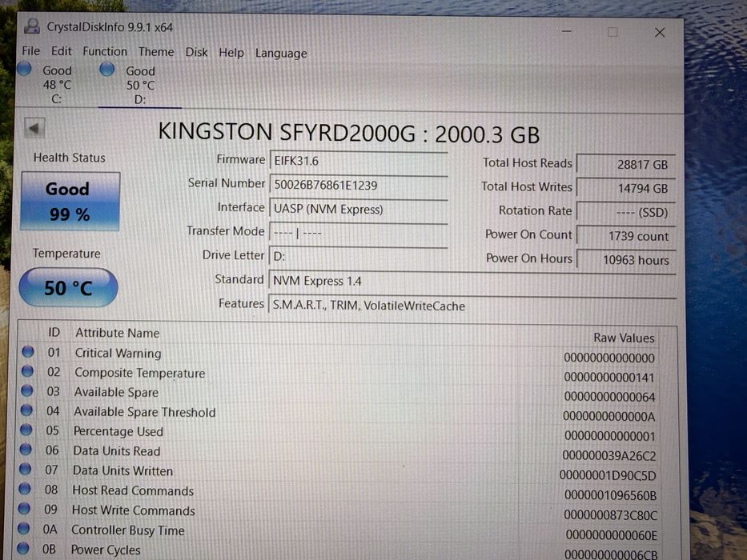The image size is (747, 560).
Task: Click raw value 00000001D90C5D
Action: click(608, 475)
